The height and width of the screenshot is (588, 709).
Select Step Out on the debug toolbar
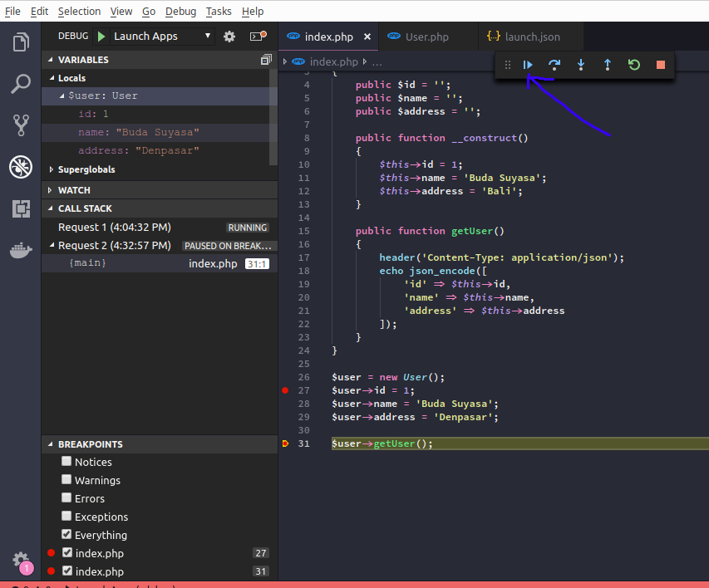607,64
